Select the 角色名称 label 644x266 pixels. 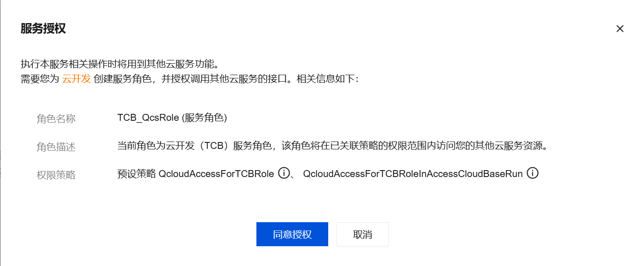[x=56, y=119]
